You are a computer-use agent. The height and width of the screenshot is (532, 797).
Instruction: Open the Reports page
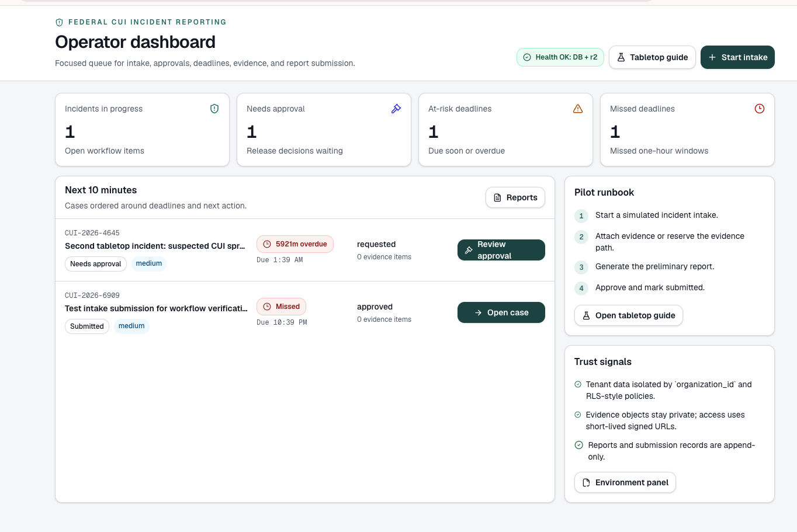pyautogui.click(x=515, y=197)
